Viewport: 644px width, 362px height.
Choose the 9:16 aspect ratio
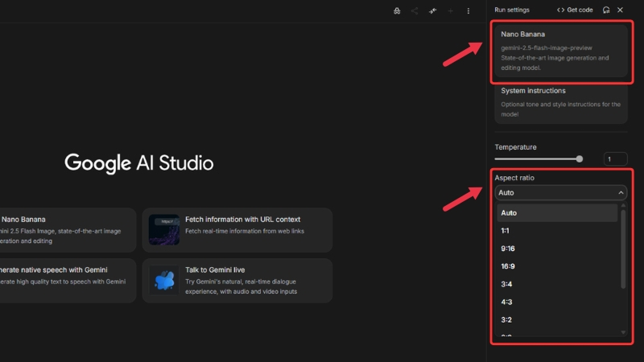coord(509,249)
